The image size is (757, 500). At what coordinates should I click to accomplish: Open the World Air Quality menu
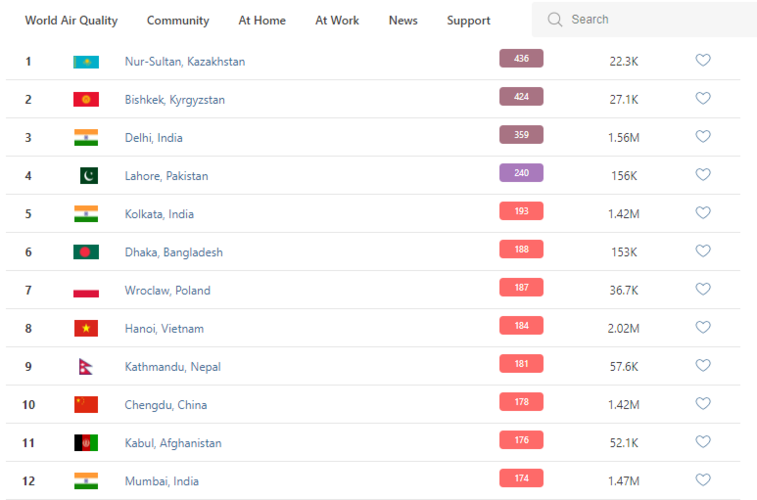pyautogui.click(x=71, y=20)
